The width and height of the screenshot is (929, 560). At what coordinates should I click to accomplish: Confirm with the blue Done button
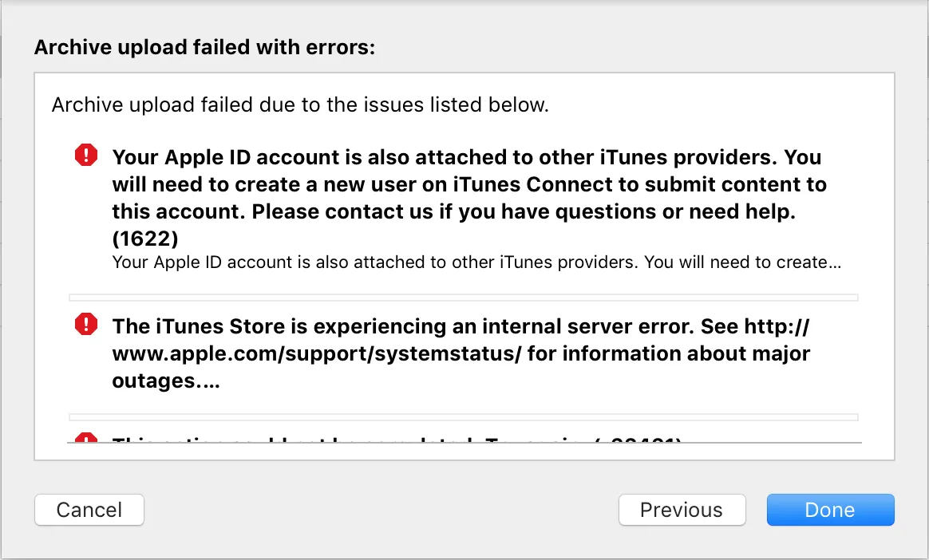[x=830, y=510]
